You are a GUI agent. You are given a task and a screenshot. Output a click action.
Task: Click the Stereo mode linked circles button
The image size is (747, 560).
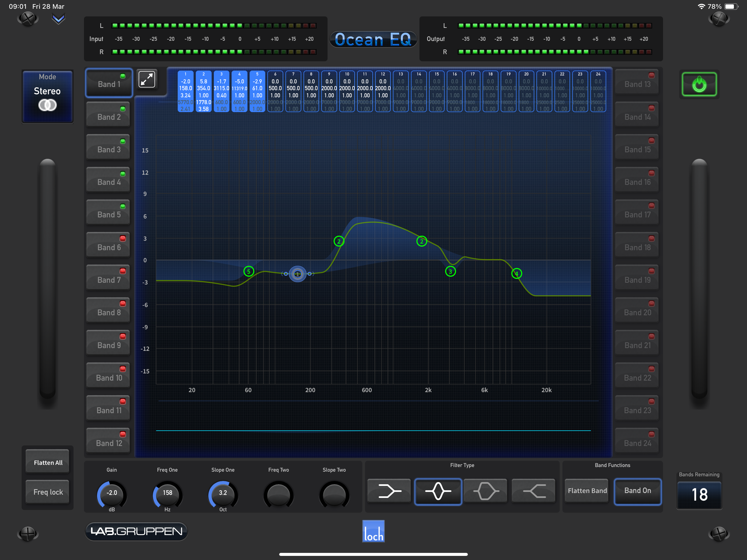point(47,97)
